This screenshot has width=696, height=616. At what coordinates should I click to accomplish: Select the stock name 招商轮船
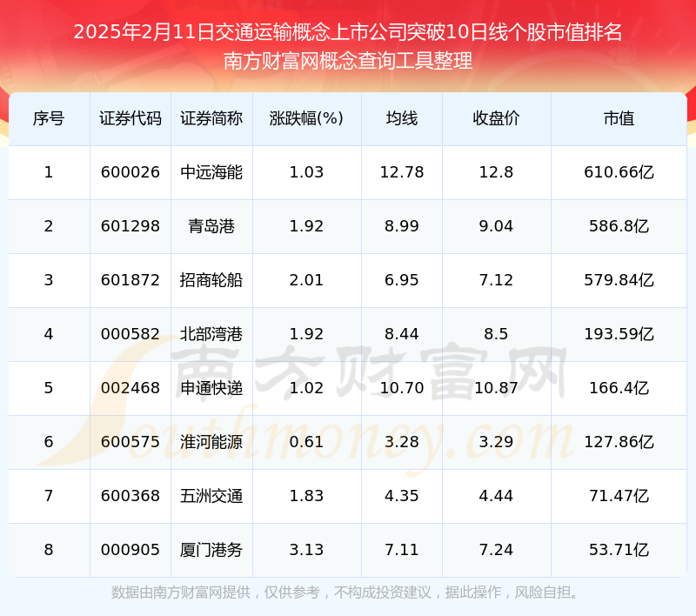click(211, 280)
